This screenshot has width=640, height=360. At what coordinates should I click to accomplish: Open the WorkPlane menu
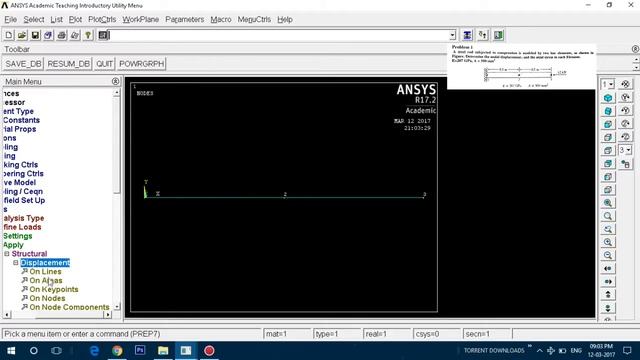[140, 20]
